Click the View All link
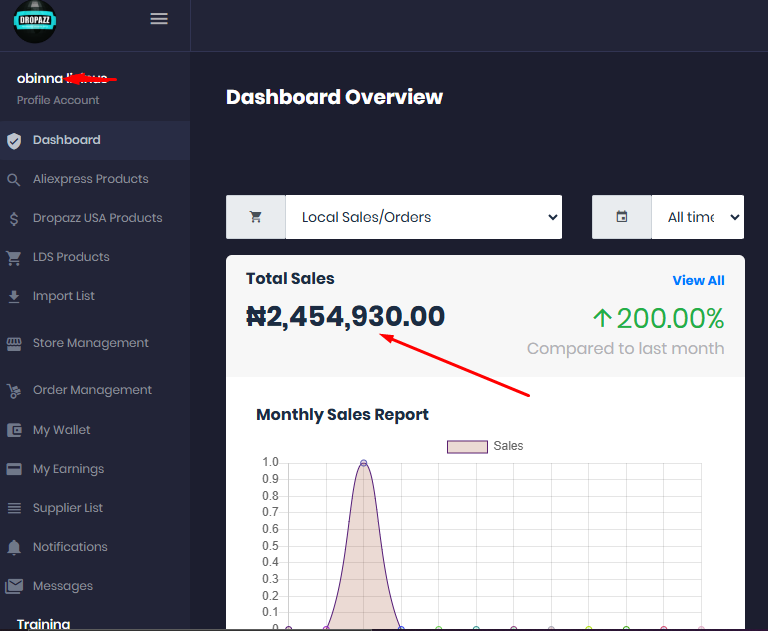 tap(698, 281)
